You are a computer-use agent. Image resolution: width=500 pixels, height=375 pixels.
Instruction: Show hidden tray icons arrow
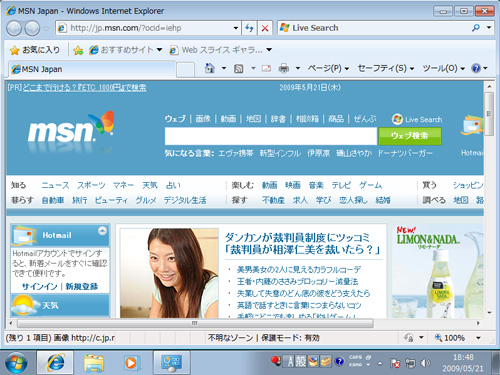click(x=380, y=363)
